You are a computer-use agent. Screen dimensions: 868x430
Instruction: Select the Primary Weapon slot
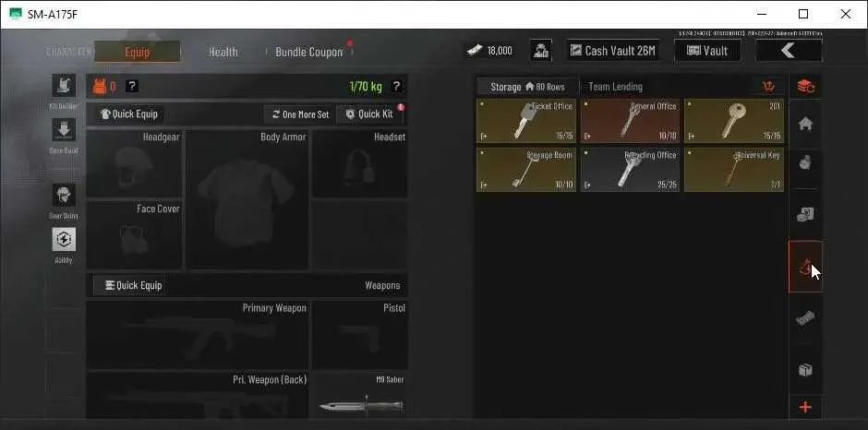199,334
